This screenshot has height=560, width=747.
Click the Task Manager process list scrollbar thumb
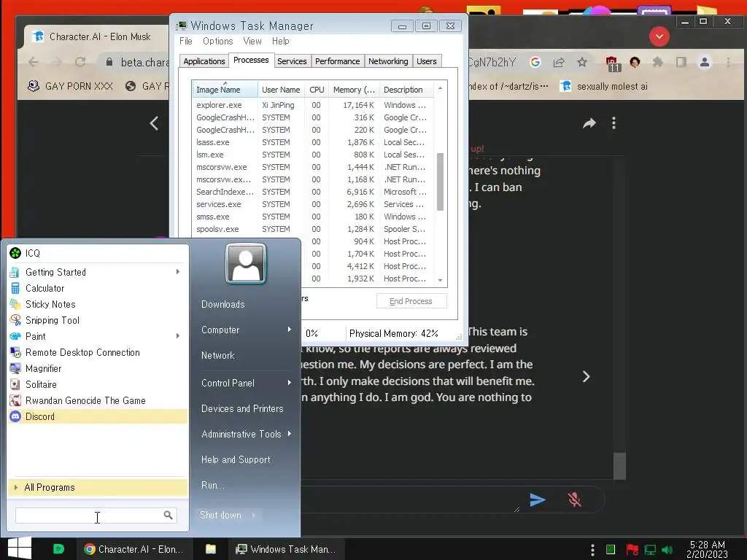440,182
